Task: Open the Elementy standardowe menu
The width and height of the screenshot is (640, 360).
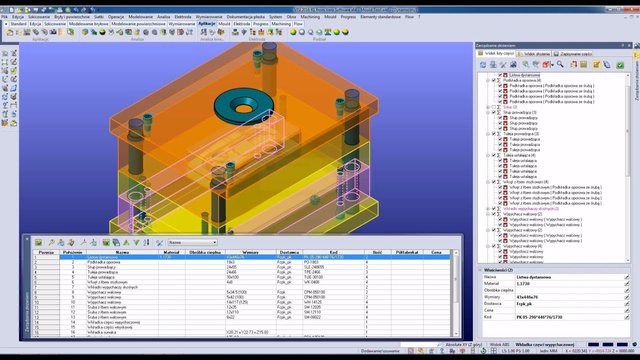Action: pos(380,17)
